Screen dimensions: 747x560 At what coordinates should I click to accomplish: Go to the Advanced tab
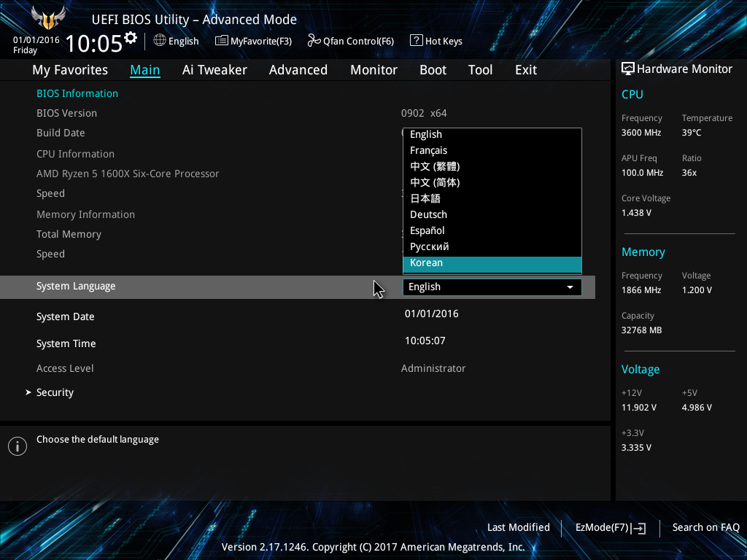coord(298,70)
